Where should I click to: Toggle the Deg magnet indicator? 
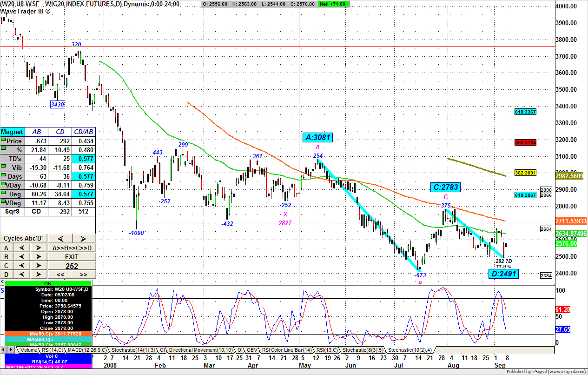pyautogui.click(x=3, y=192)
